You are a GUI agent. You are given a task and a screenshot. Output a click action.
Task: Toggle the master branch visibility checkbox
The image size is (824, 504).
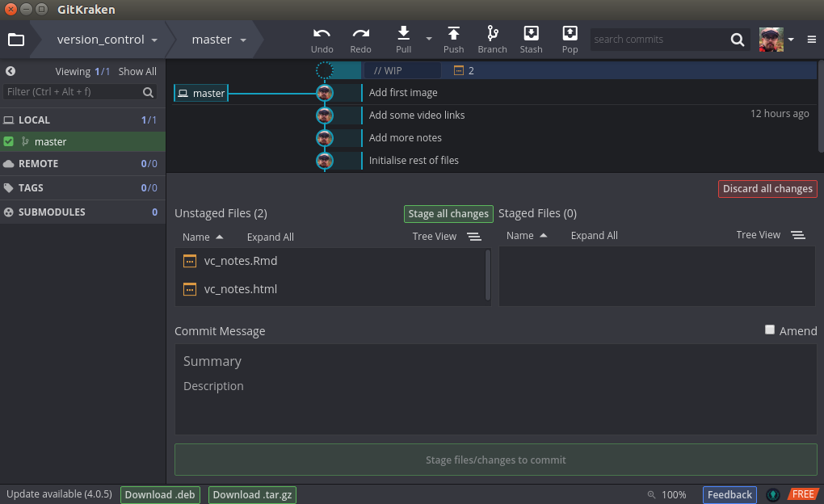point(8,141)
